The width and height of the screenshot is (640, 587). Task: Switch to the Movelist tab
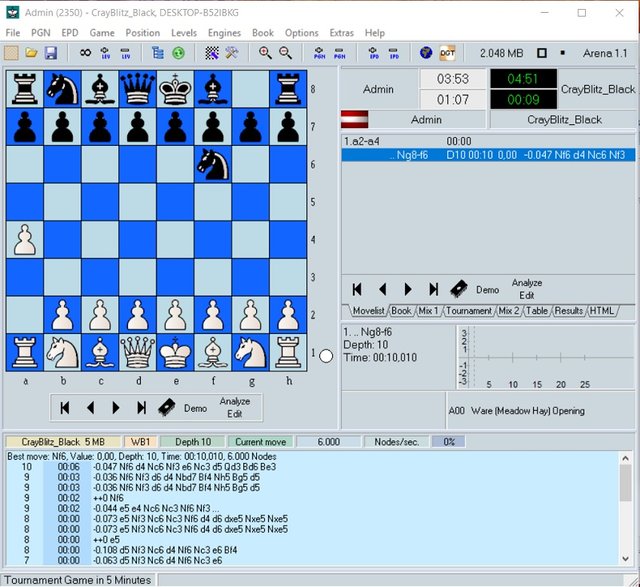[x=368, y=311]
